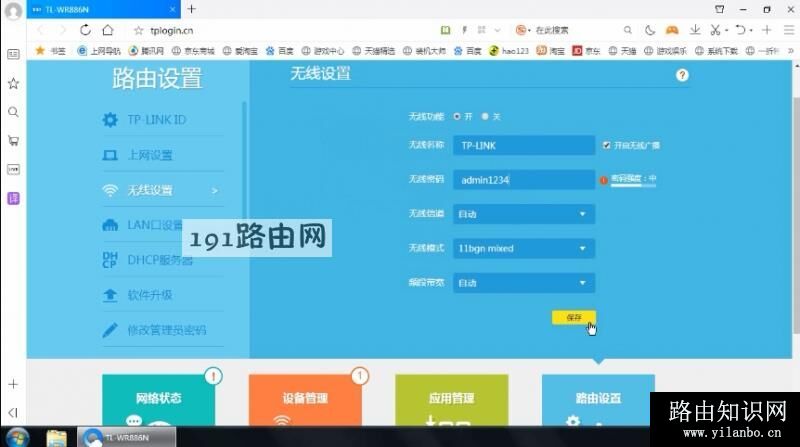
Task: Reload the page with the refresh icon
Action: pyautogui.click(x=85, y=30)
